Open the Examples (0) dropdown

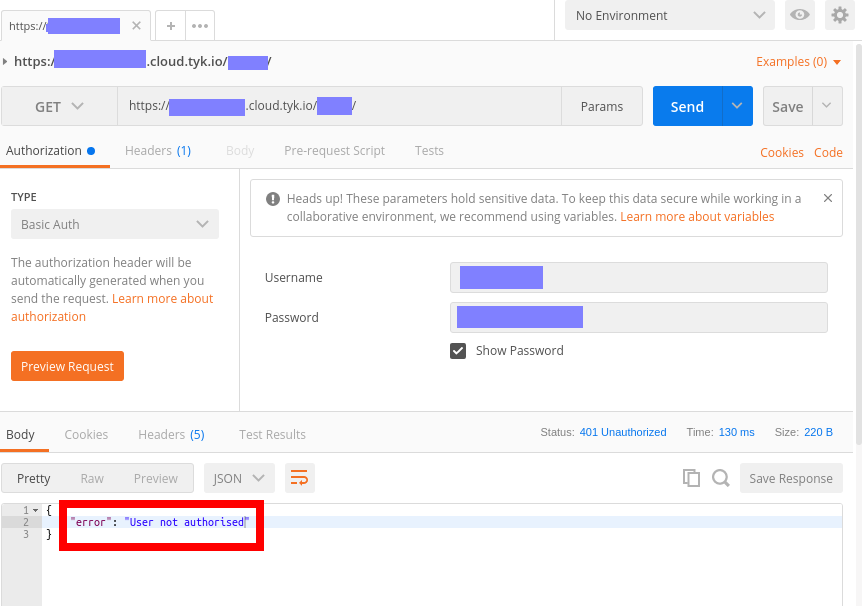tap(797, 61)
